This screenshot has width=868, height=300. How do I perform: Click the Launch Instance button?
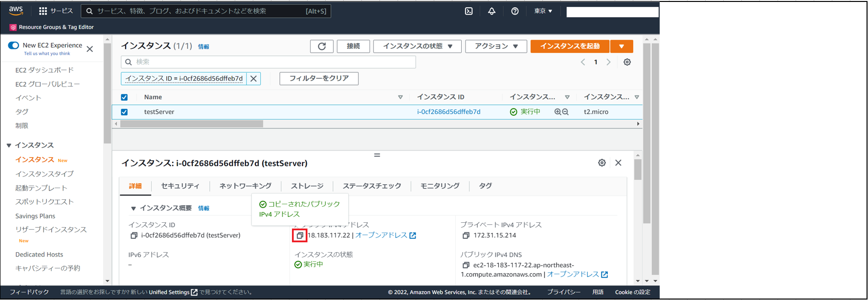[x=570, y=46]
